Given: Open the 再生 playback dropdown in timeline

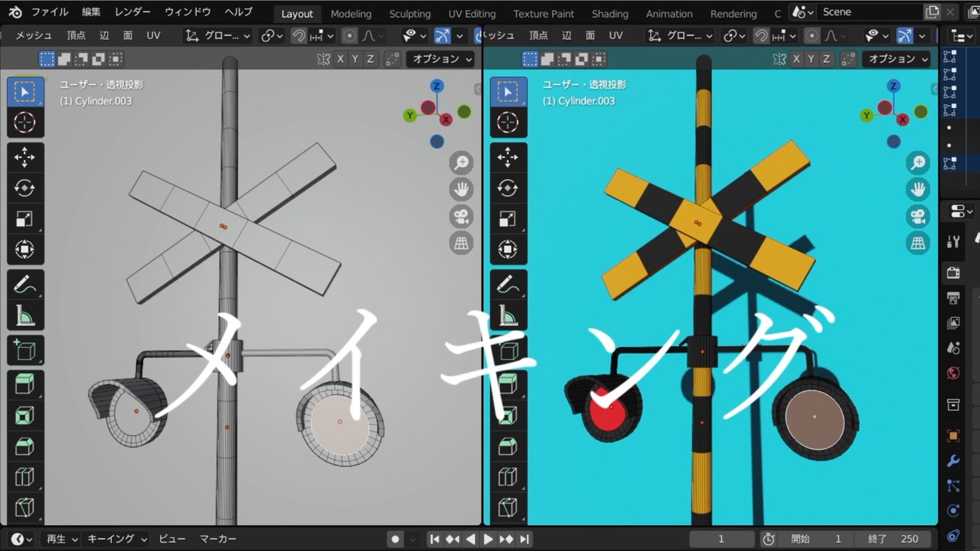Looking at the screenshot, I should click(x=62, y=539).
